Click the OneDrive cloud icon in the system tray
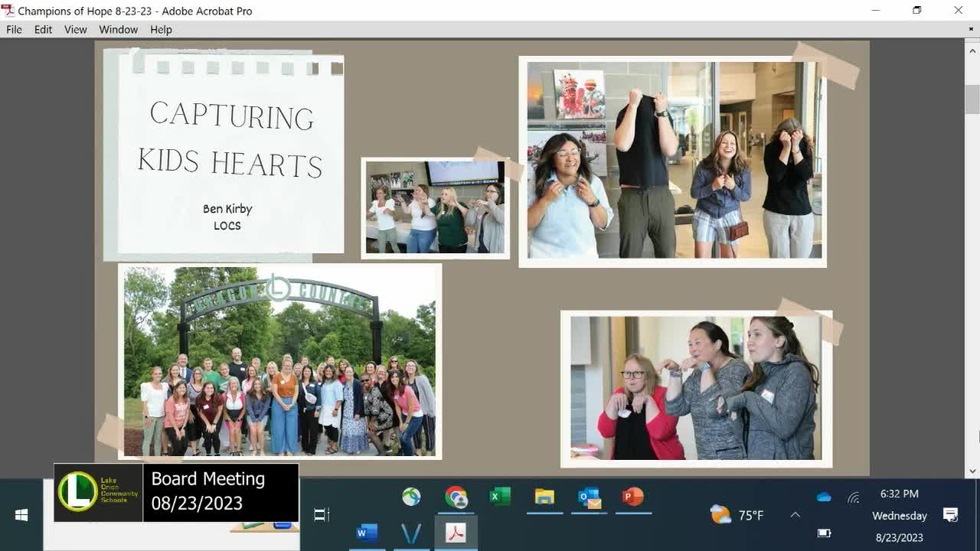This screenshot has width=980, height=551. click(823, 497)
